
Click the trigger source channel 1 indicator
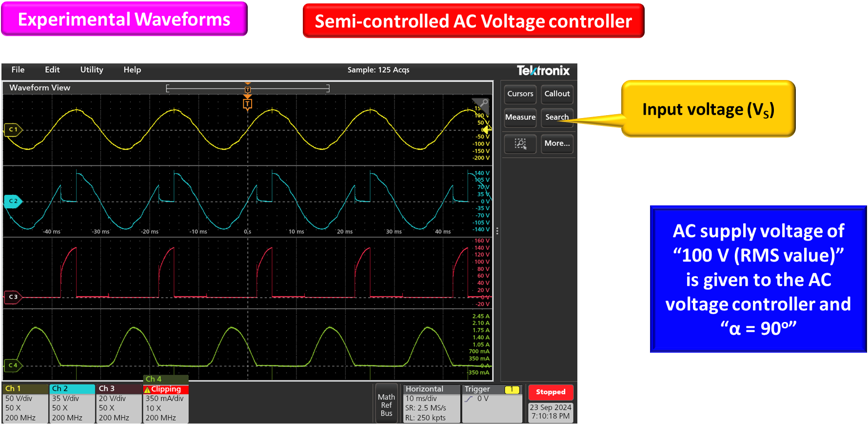(x=512, y=389)
